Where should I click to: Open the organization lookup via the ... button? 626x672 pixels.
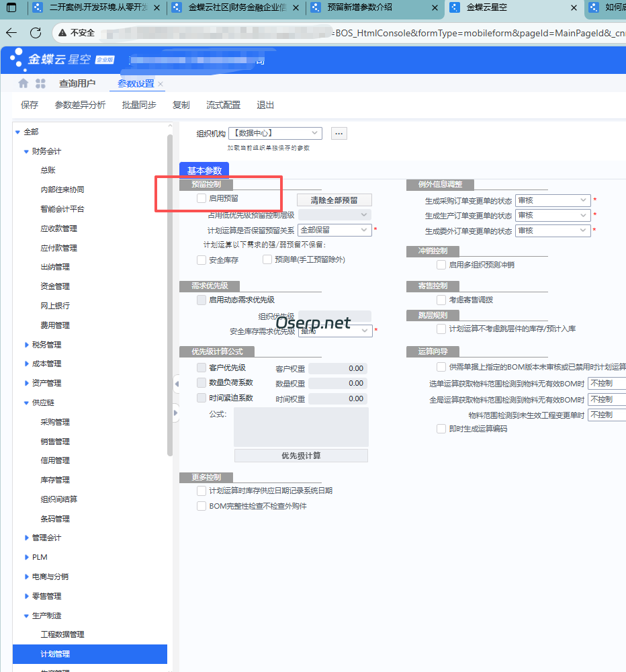tap(339, 133)
